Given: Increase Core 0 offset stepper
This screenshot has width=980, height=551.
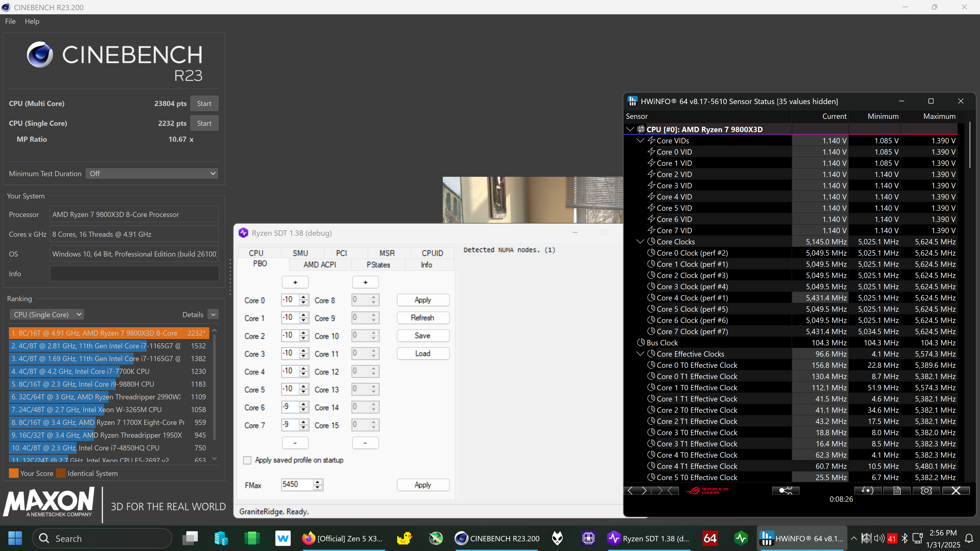Looking at the screenshot, I should pos(304,297).
